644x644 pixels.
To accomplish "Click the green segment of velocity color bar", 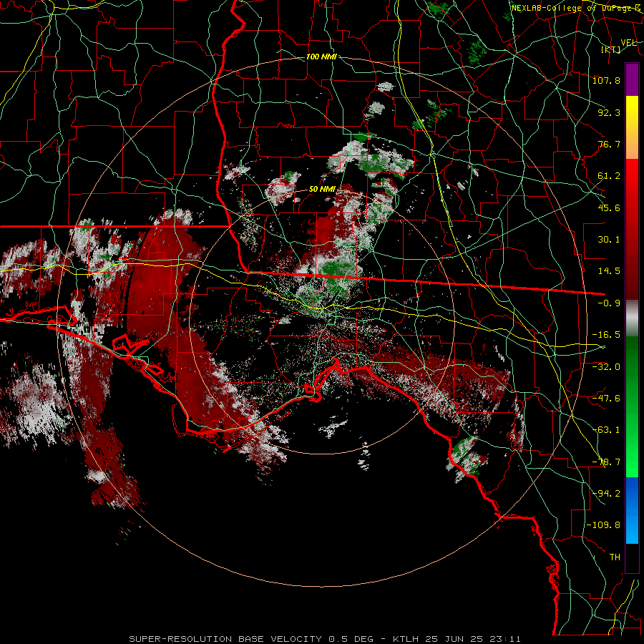I will pos(632,406).
